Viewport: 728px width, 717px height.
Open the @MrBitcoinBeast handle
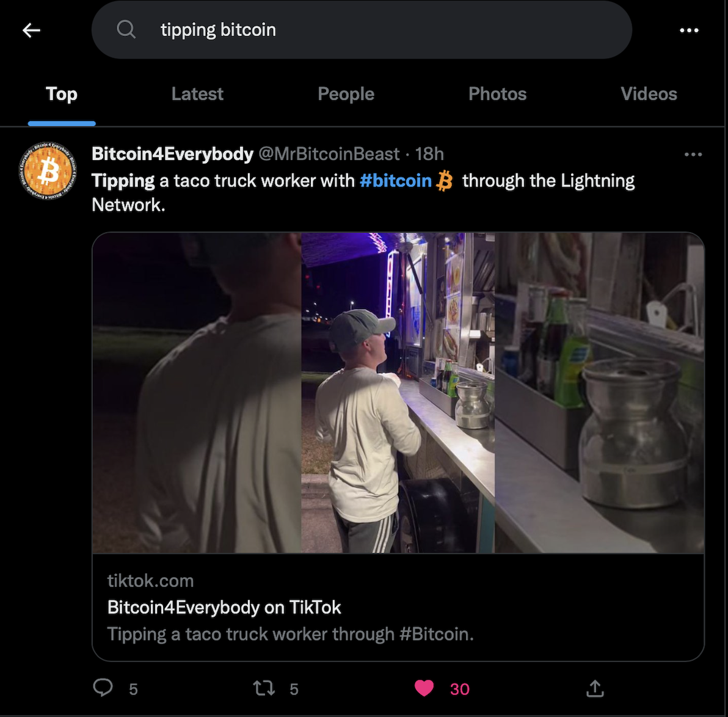pos(329,154)
